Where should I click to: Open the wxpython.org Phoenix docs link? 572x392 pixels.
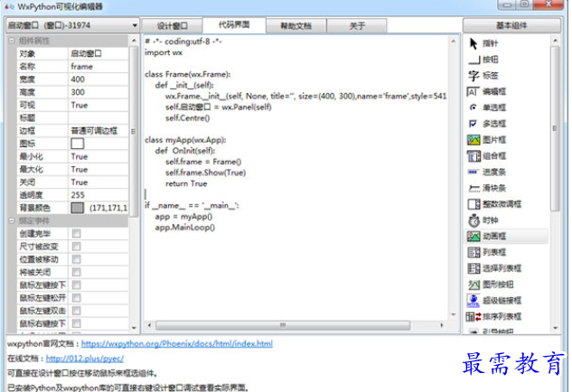tap(177, 343)
